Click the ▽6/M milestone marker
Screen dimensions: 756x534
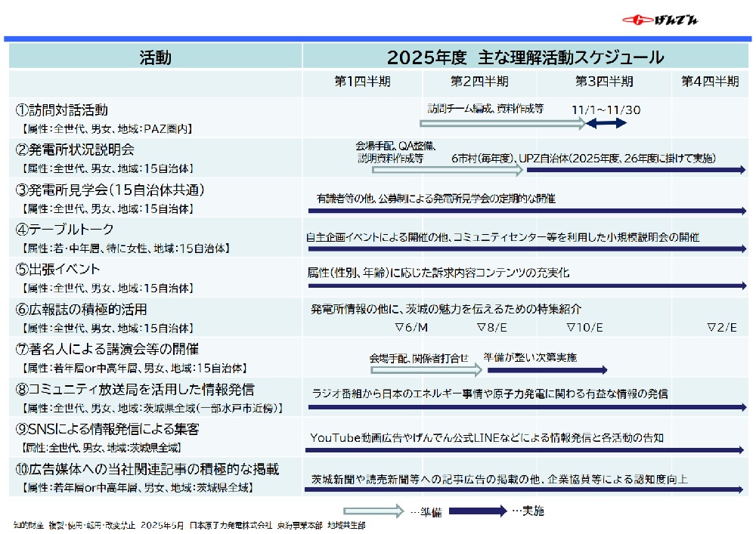click(x=411, y=328)
